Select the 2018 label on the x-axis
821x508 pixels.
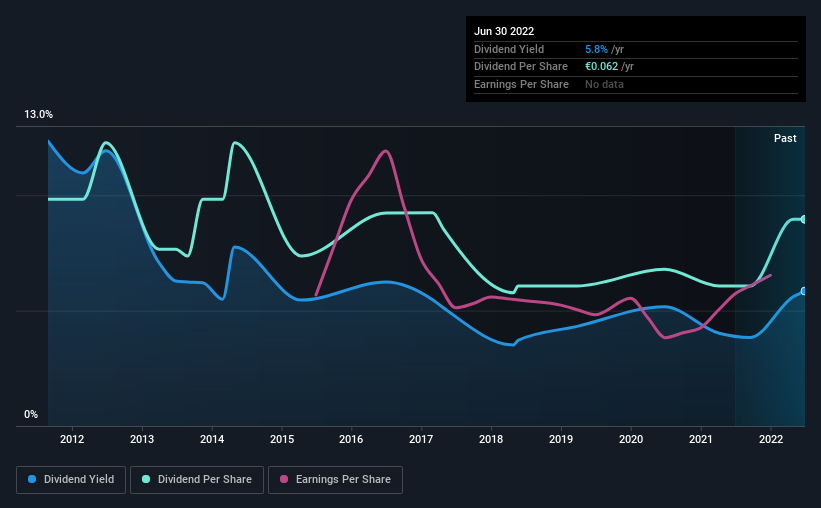(x=491, y=439)
